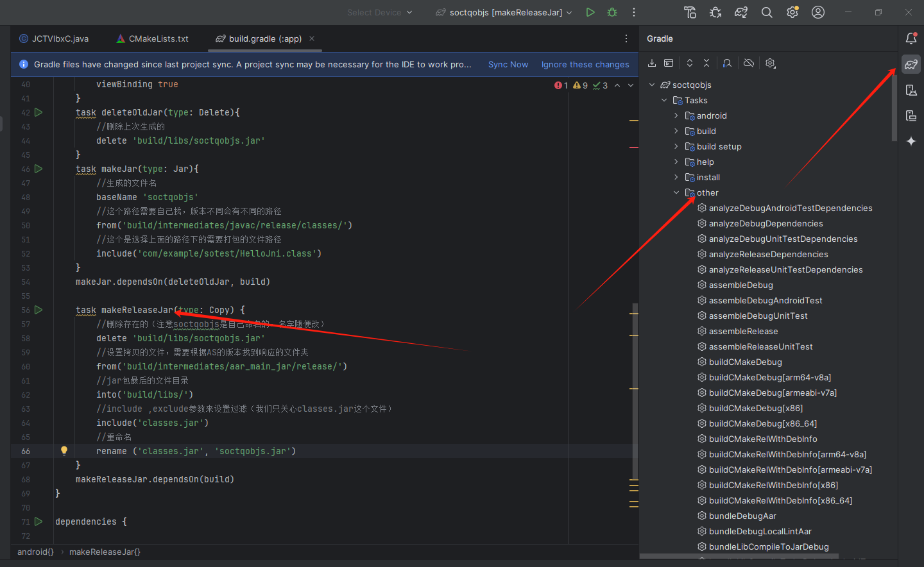Viewport: 924px width, 567px height.
Task: Select analyzeReleaseDependencies in the Gradle tree
Action: pyautogui.click(x=769, y=254)
